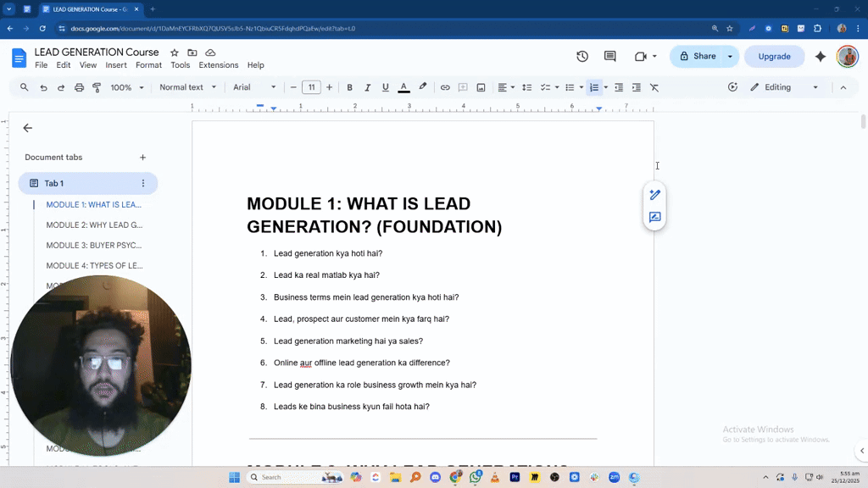Open the Gemini sparkle assistant

821,57
